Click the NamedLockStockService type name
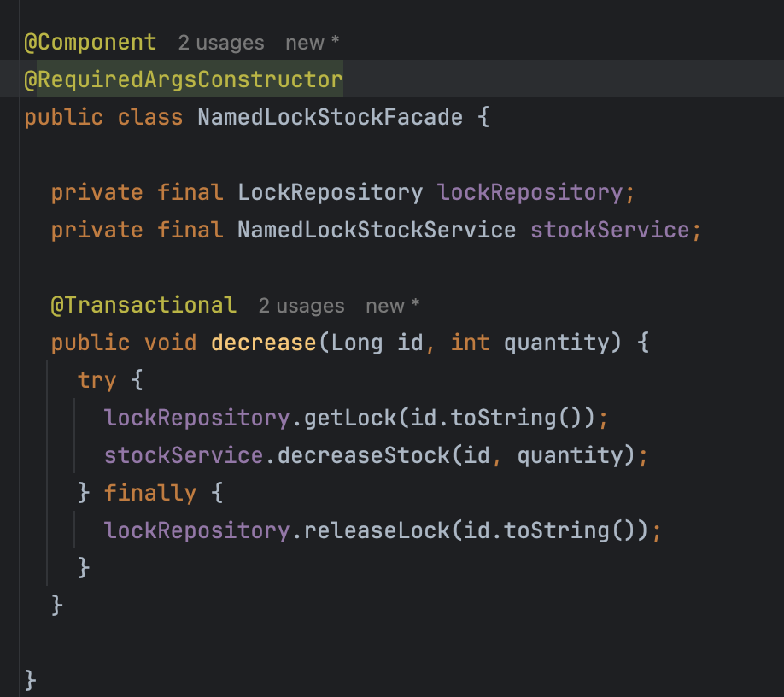This screenshot has width=784, height=697. (x=377, y=230)
